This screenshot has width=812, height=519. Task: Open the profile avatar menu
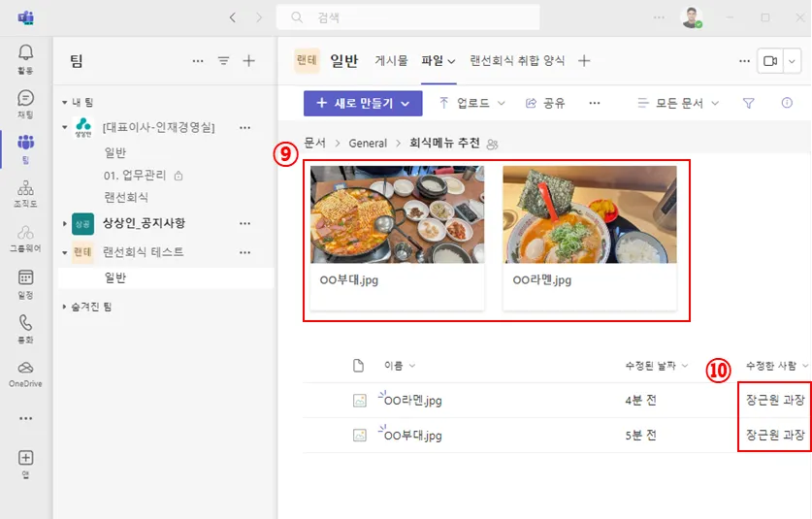tap(692, 17)
